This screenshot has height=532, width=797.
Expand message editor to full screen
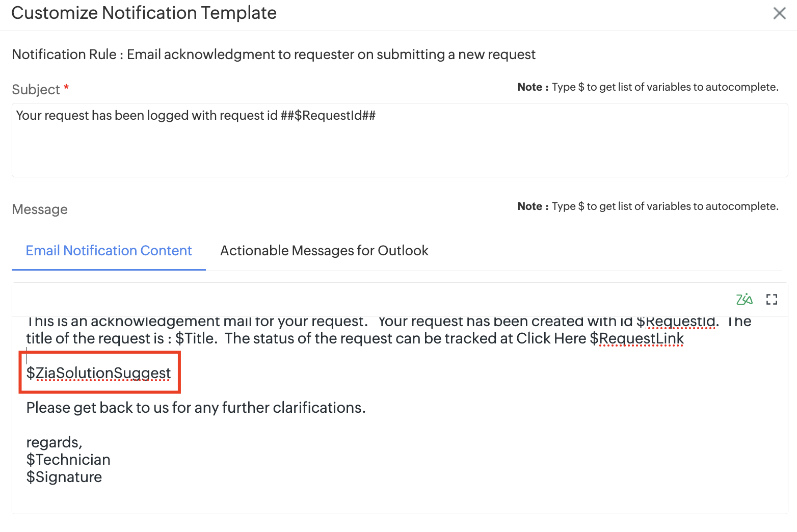point(772,300)
